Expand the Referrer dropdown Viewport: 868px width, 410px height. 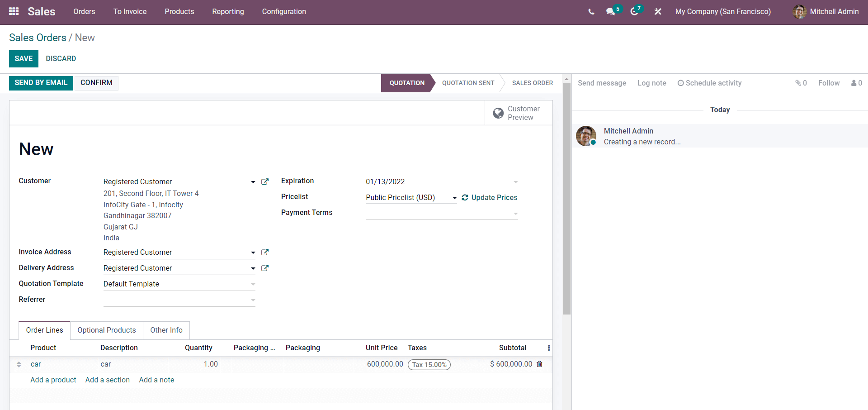[x=253, y=300]
